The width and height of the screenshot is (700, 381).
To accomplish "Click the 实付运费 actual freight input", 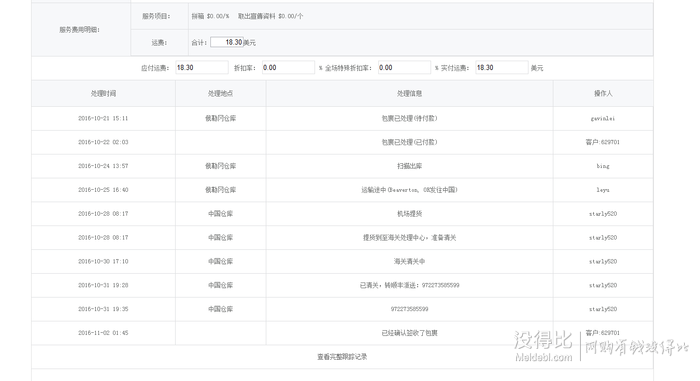I will tap(502, 67).
